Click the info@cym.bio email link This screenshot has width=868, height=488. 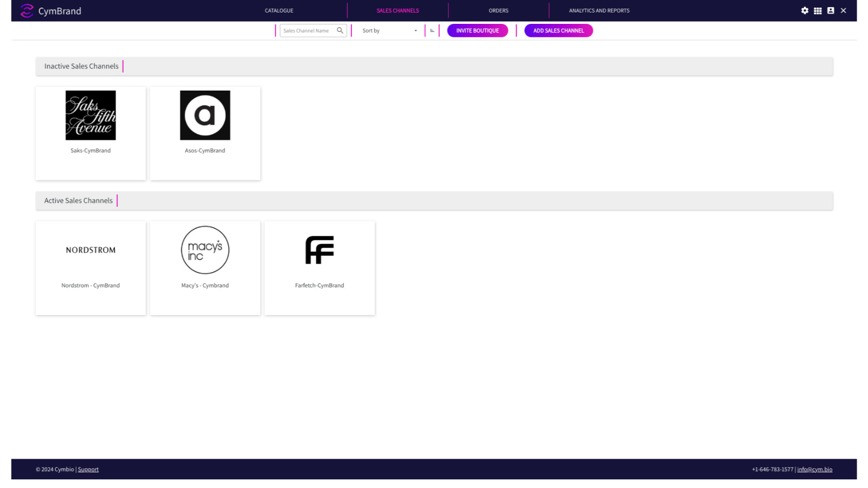coord(815,470)
